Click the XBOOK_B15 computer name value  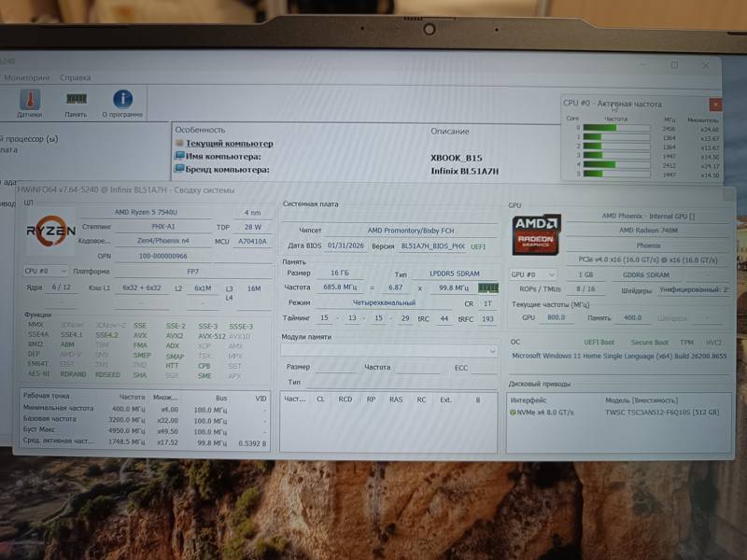click(x=457, y=158)
